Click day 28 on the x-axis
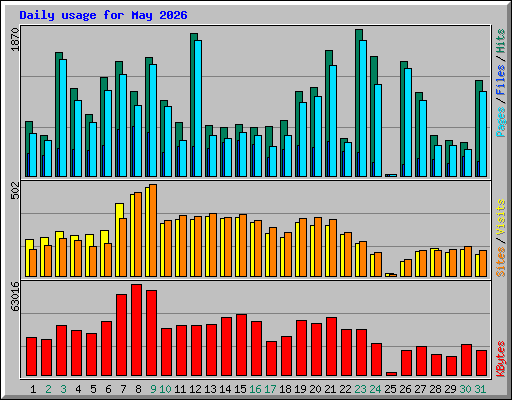Screen dimensions: 512x400 [x=435, y=389]
